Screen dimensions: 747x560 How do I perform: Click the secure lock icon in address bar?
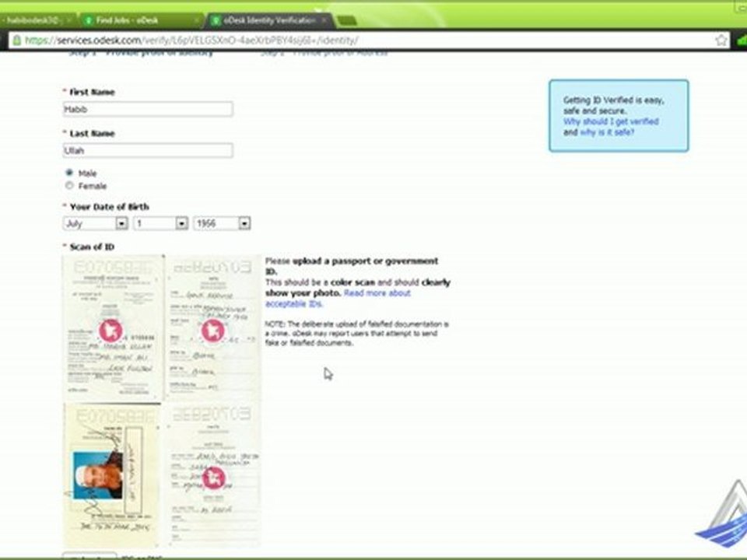tap(17, 40)
